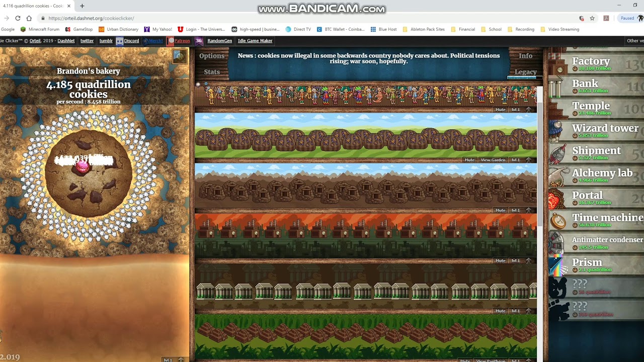Open the Legacy ascension menu
Viewport: 644px width, 362px height.
coord(525,72)
